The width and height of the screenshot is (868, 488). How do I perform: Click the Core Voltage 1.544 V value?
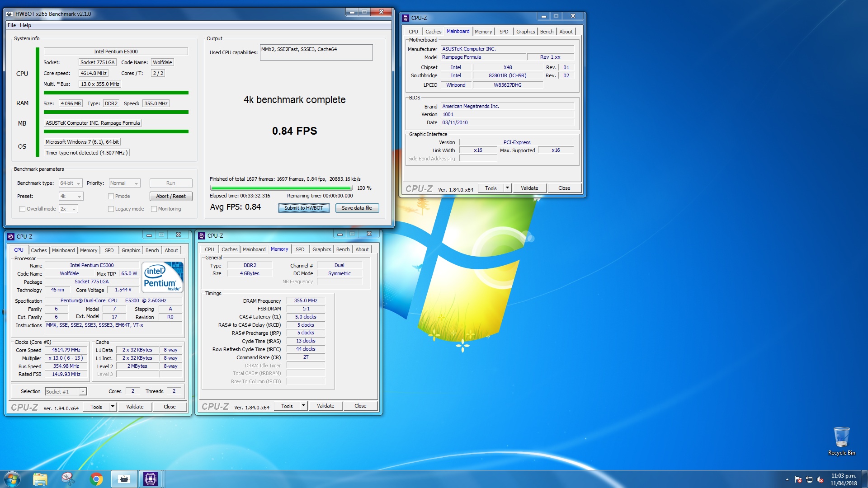(123, 290)
